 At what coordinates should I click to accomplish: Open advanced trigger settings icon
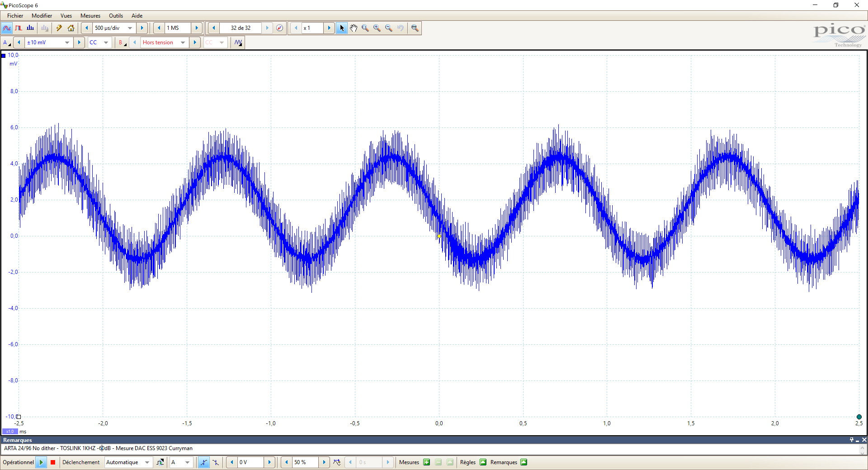(x=160, y=462)
